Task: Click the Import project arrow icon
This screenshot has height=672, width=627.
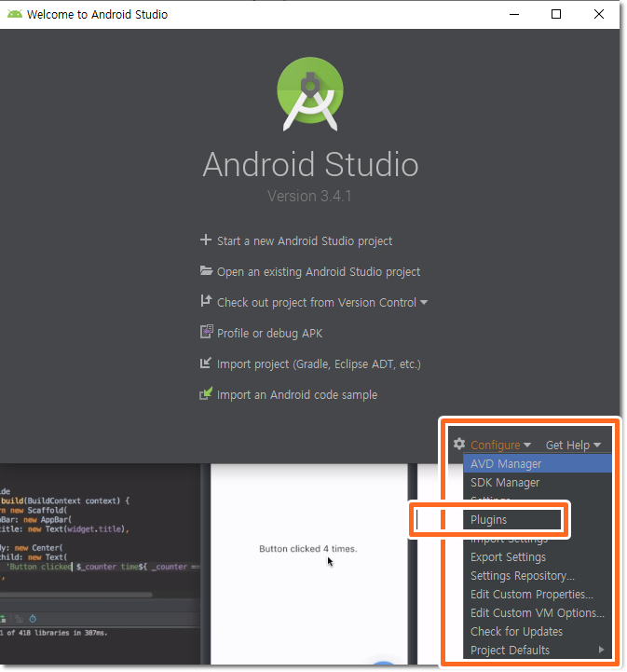Action: pyautogui.click(x=206, y=363)
